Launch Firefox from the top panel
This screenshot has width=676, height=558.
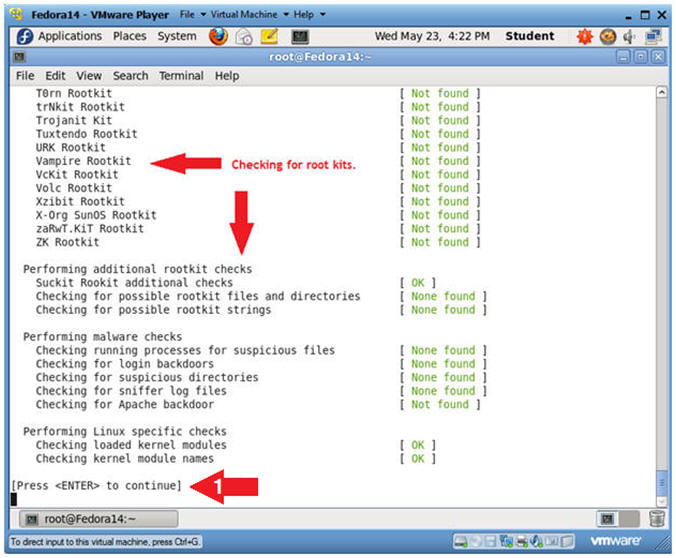(x=219, y=36)
